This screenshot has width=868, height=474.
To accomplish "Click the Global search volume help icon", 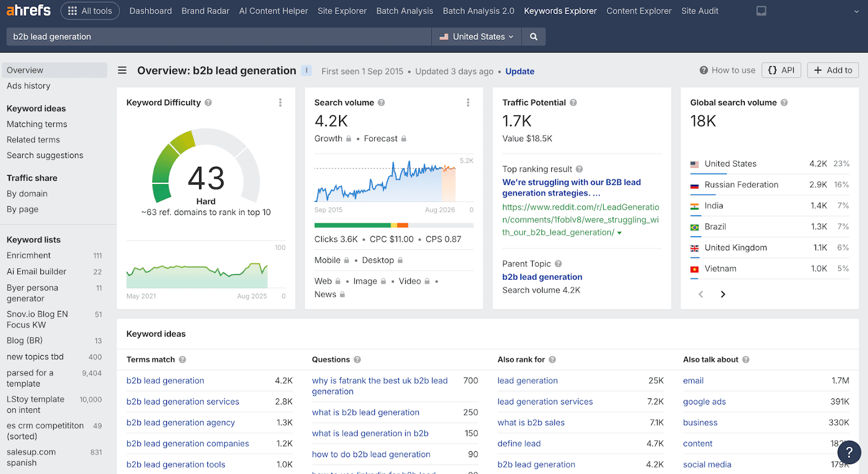I will click(x=784, y=103).
